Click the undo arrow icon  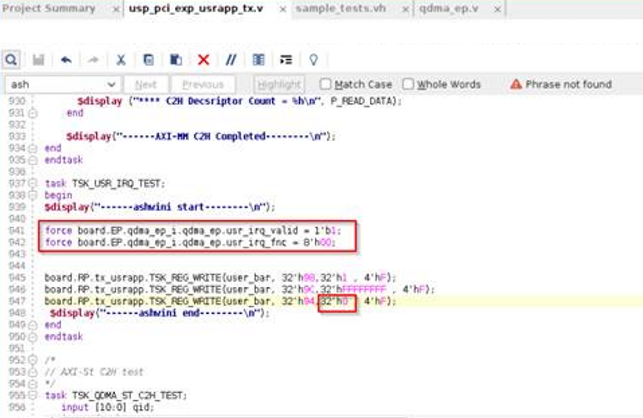tap(66, 60)
